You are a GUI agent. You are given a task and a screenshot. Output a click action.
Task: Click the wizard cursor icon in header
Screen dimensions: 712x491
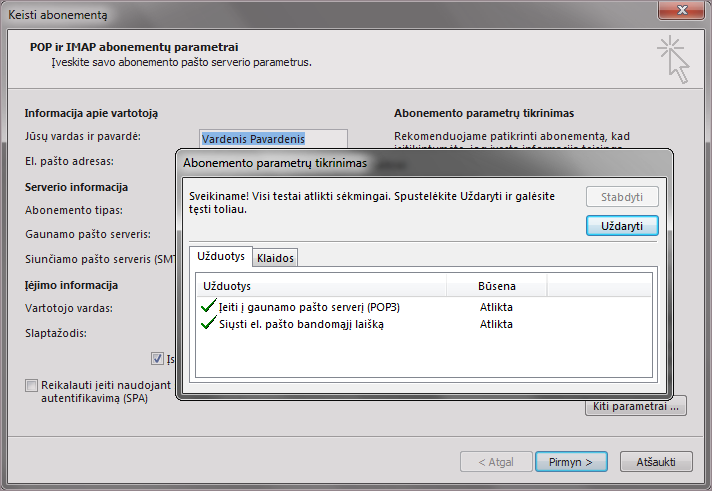click(x=673, y=60)
